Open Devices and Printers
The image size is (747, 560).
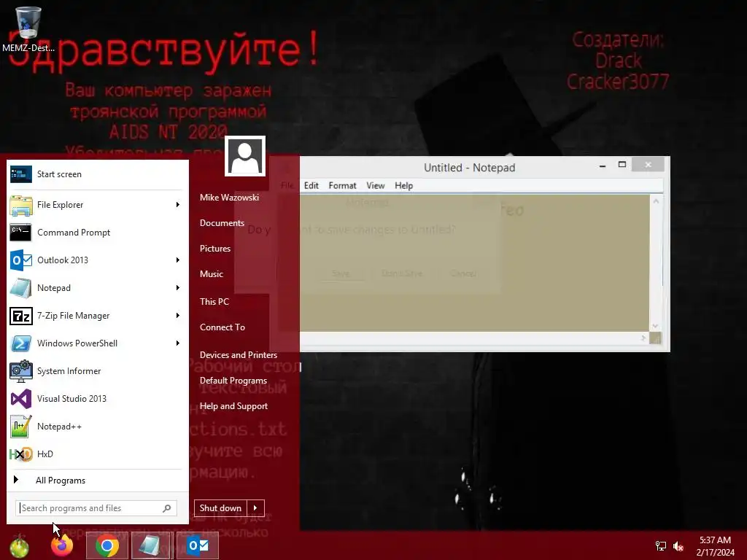(x=239, y=355)
